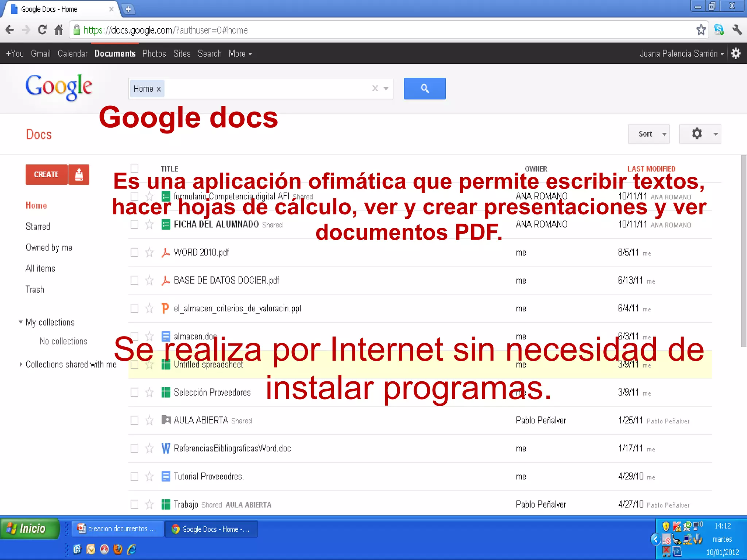Check the Tutorial Proveeodres checkbox
This screenshot has height=560, width=747.
click(135, 476)
